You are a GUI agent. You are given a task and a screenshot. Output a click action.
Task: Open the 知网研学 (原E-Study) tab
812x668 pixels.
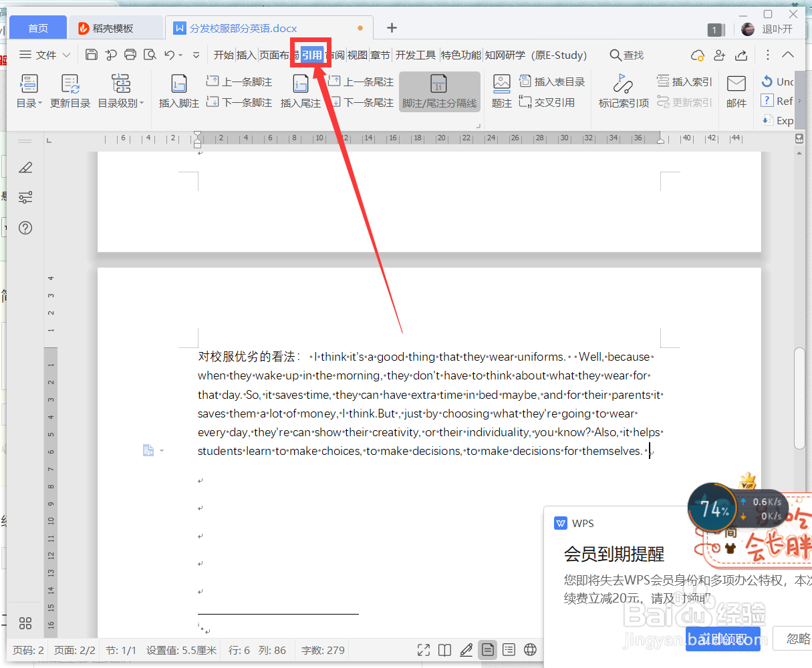pos(536,55)
